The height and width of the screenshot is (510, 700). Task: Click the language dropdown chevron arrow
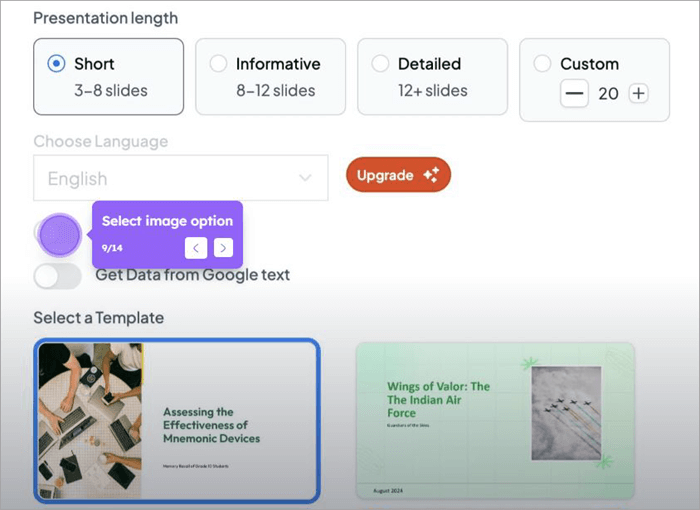pos(305,178)
